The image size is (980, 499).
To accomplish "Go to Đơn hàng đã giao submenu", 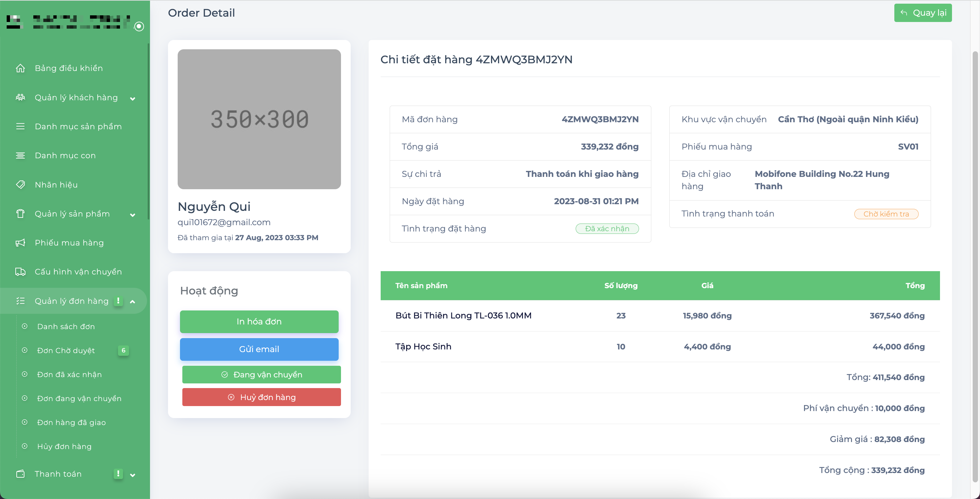I will pos(72,422).
